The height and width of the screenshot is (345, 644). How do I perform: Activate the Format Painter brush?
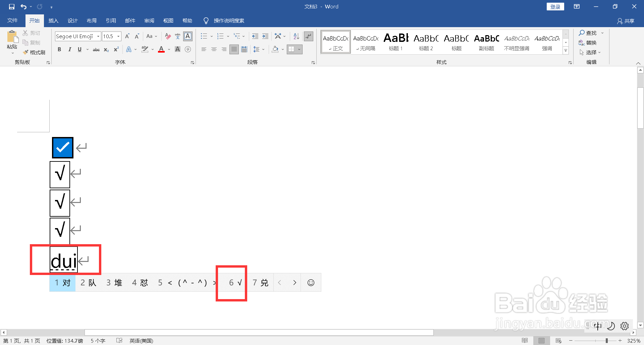pyautogui.click(x=34, y=52)
